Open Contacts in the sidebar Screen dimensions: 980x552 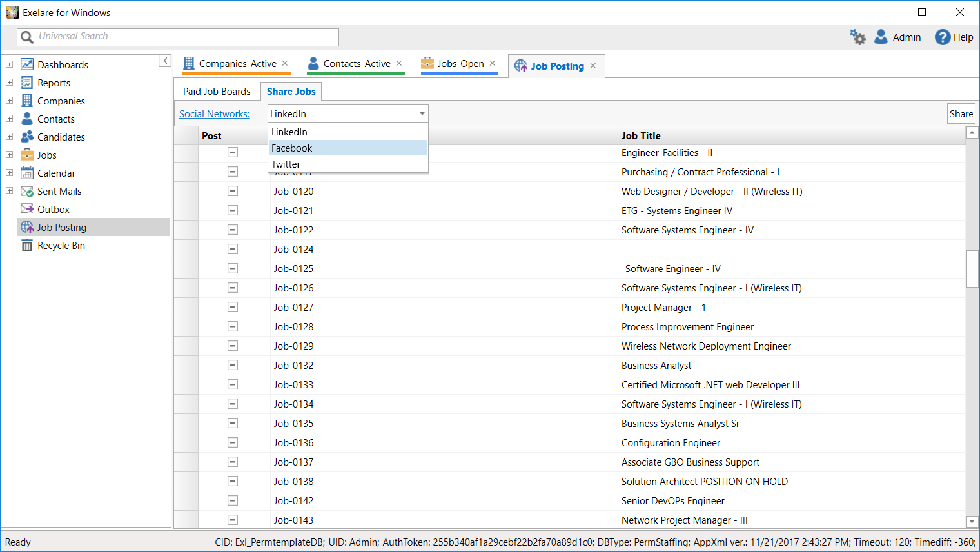point(56,119)
